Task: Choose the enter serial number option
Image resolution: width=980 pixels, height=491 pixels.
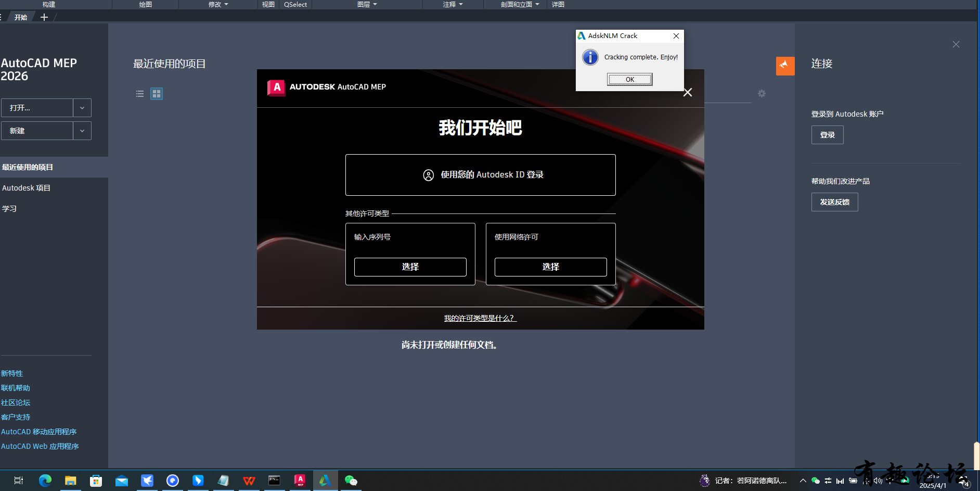Action: [x=410, y=267]
